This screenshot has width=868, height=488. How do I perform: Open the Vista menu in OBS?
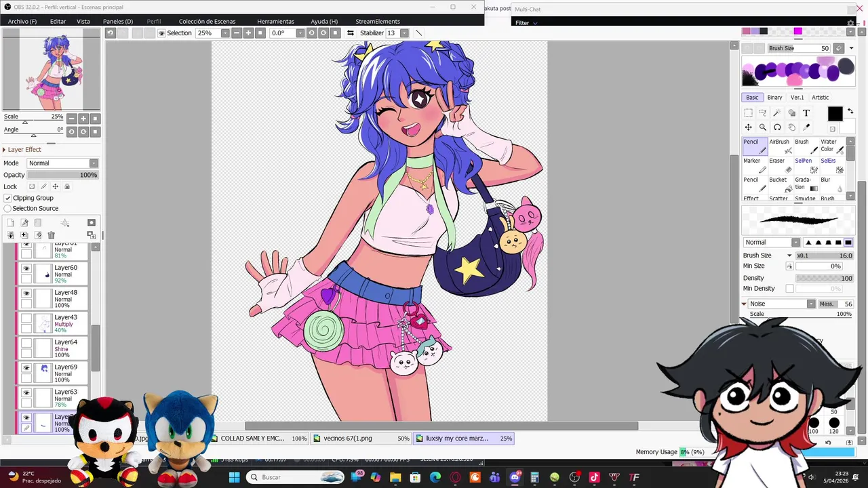pos(83,21)
